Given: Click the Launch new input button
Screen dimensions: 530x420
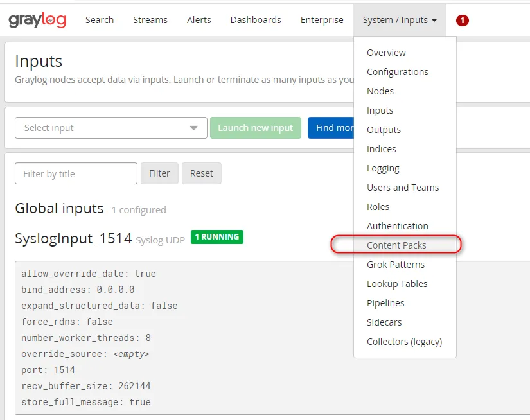Looking at the screenshot, I should tap(256, 128).
